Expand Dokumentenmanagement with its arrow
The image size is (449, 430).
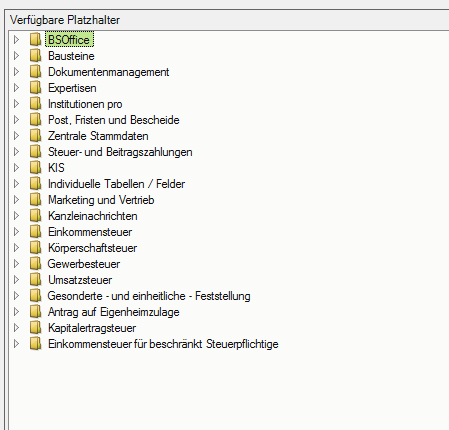[x=16, y=72]
